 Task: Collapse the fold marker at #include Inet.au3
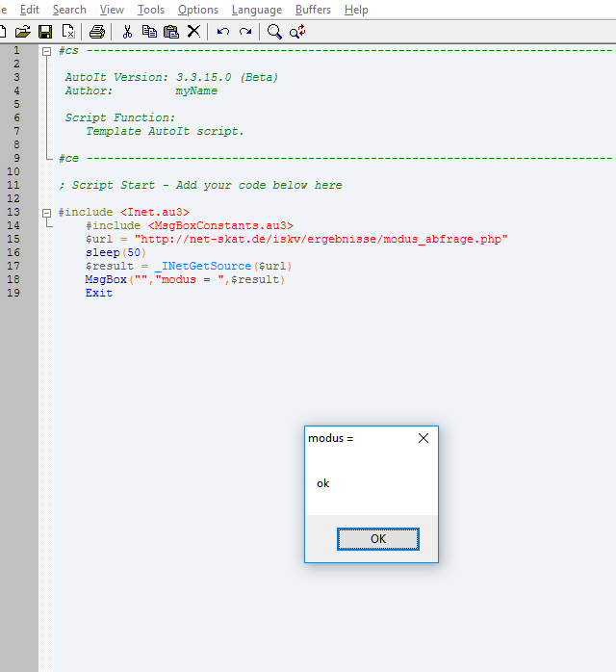point(47,212)
